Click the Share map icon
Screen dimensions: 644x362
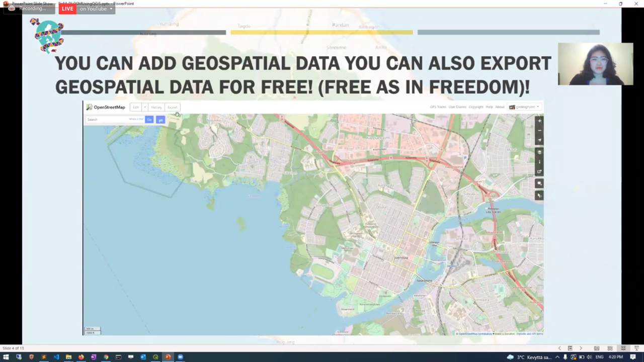pyautogui.click(x=539, y=172)
